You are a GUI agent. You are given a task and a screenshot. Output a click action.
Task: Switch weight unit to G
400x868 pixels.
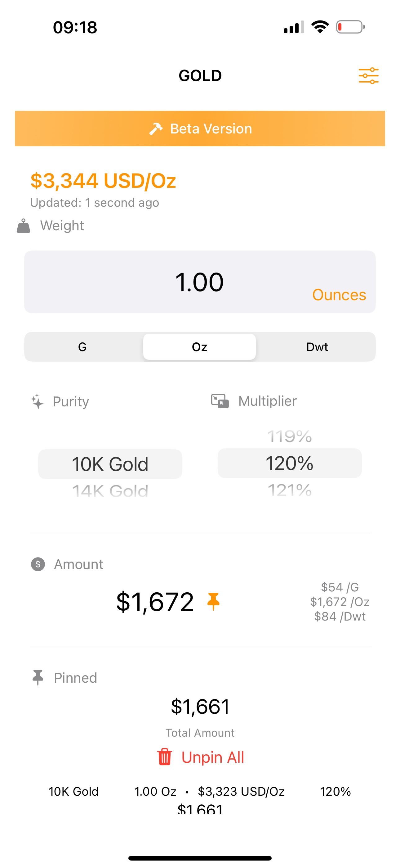[82, 347]
